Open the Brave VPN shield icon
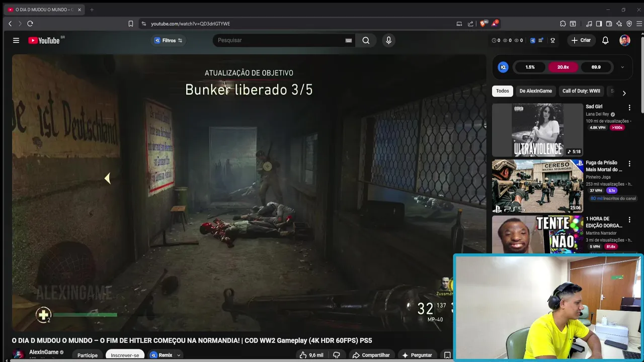 629,24
